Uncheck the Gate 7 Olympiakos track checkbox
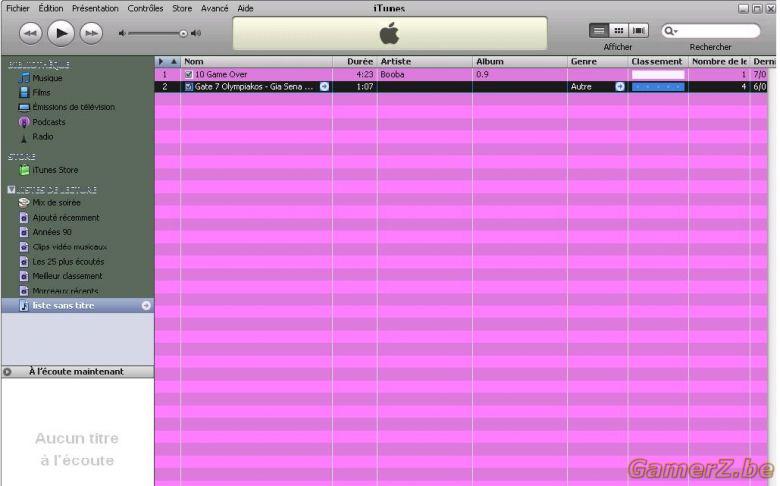Viewport: 780px width, 486px height. pyautogui.click(x=189, y=87)
